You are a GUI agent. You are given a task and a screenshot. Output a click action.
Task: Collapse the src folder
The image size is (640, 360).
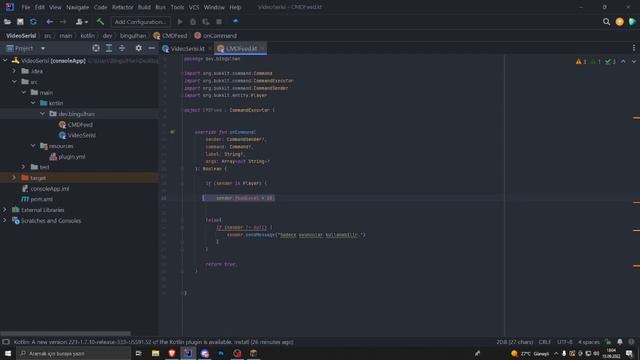click(x=14, y=82)
